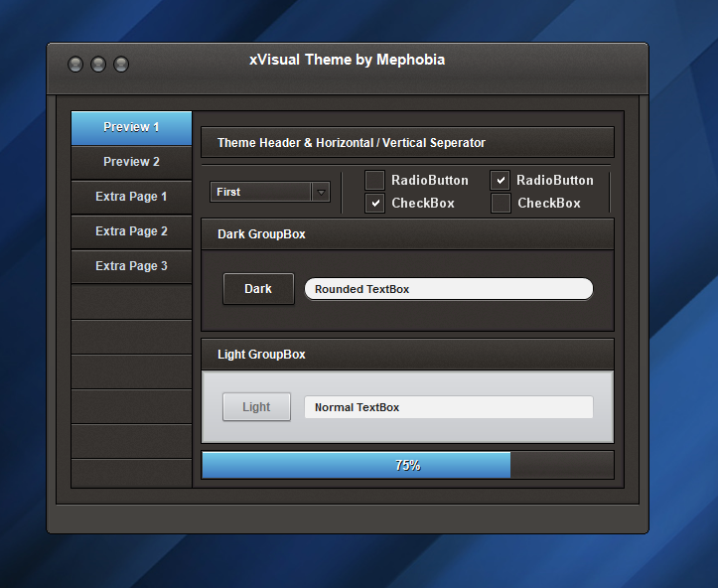Screen dimensions: 718x588
Task: Open the Preview 2 tab
Action: tap(131, 162)
